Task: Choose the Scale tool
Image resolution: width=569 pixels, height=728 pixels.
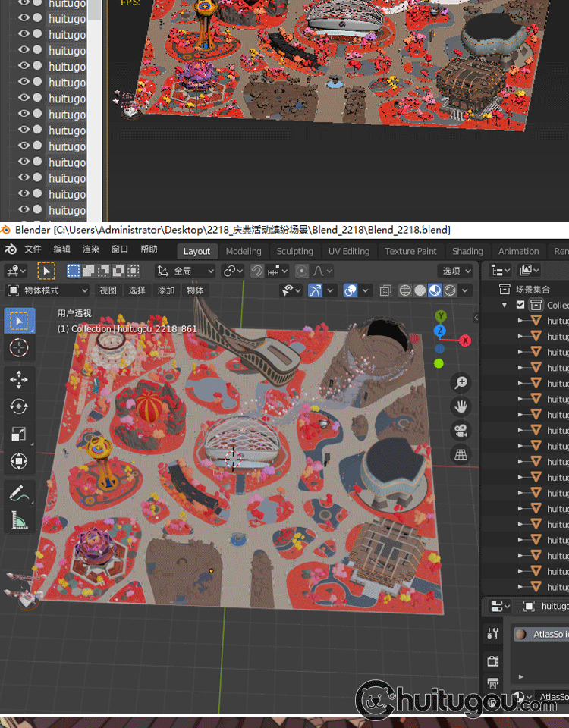Action: pyautogui.click(x=19, y=435)
